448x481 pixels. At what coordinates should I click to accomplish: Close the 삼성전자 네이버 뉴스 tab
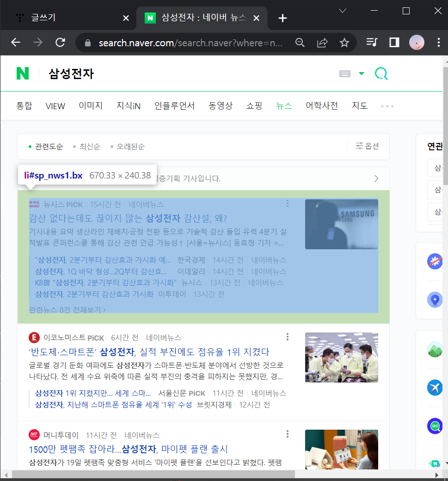tap(256, 18)
